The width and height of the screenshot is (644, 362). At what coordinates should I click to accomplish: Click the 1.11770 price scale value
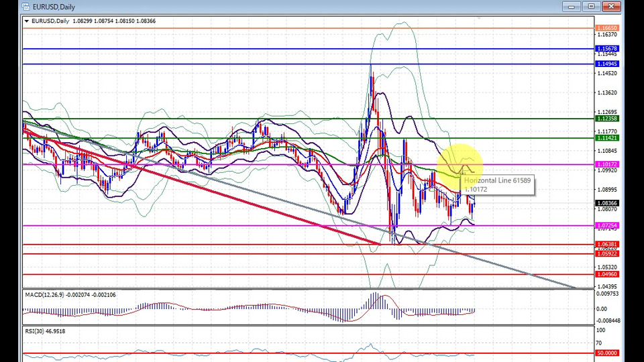(x=607, y=131)
